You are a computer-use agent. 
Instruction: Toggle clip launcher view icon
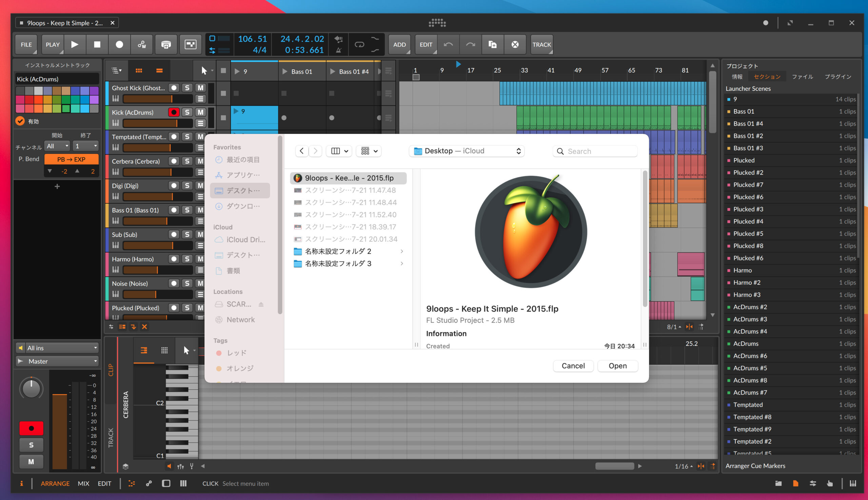point(139,71)
